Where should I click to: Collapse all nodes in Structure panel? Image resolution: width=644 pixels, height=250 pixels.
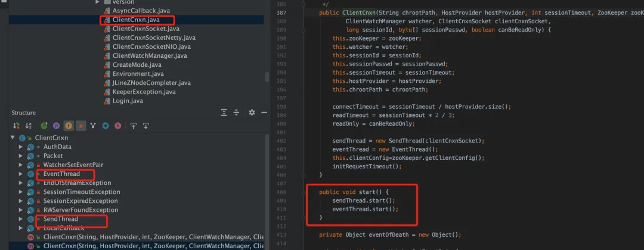[x=237, y=113]
